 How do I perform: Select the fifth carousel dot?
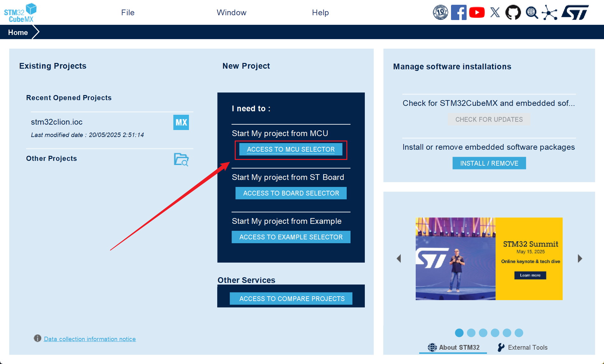click(x=507, y=333)
